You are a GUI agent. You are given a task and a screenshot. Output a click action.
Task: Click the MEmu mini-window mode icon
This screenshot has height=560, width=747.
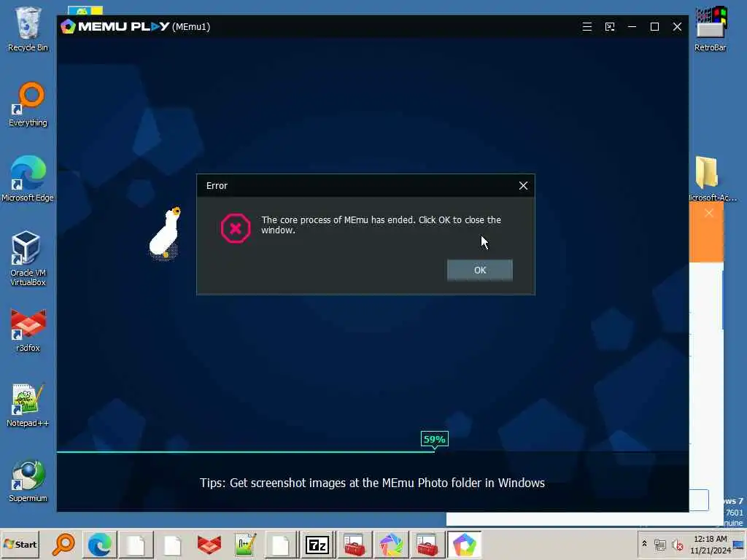[610, 27]
